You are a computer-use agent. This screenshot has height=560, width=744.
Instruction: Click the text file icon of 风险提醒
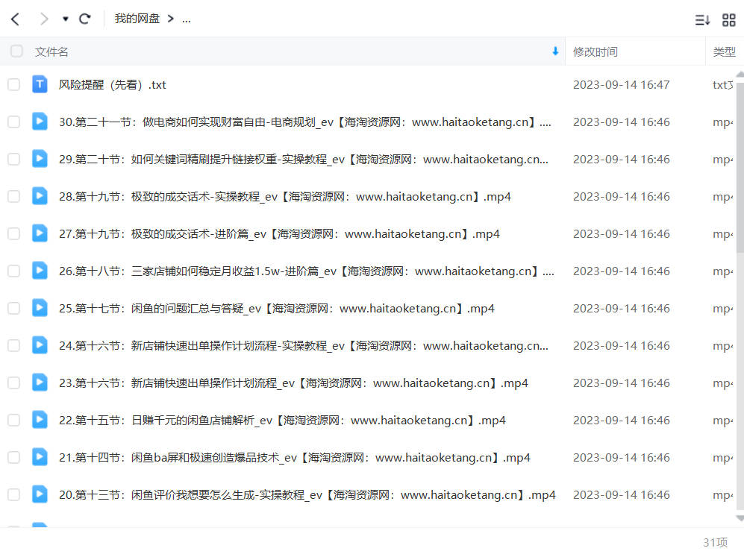(40, 84)
